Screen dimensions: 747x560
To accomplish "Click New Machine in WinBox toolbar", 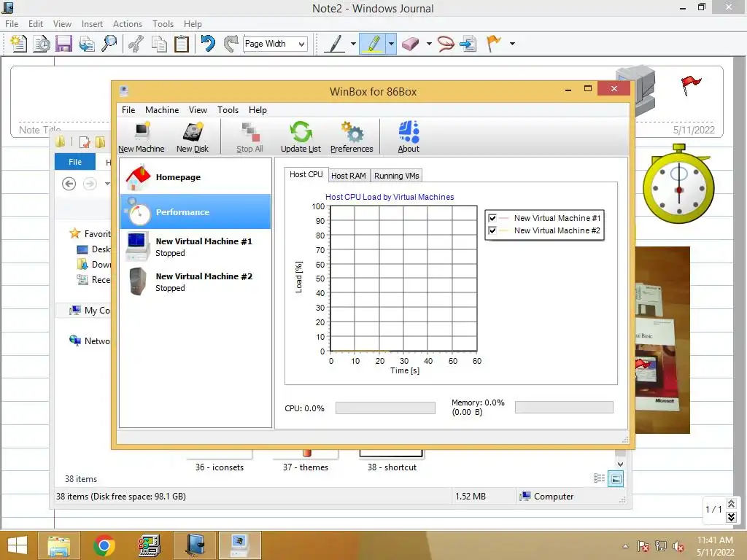I will [x=141, y=137].
